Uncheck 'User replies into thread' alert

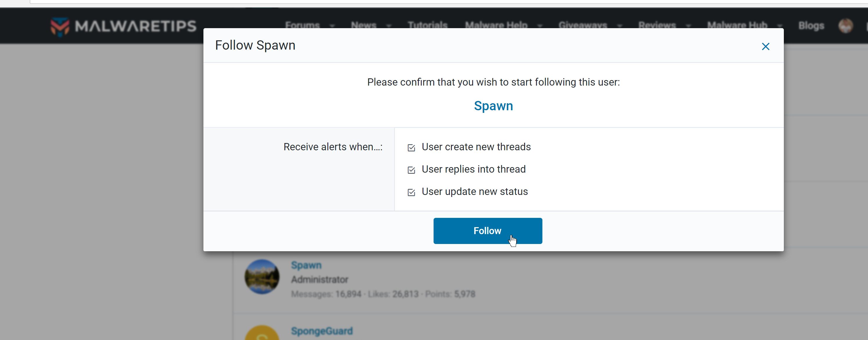point(411,170)
